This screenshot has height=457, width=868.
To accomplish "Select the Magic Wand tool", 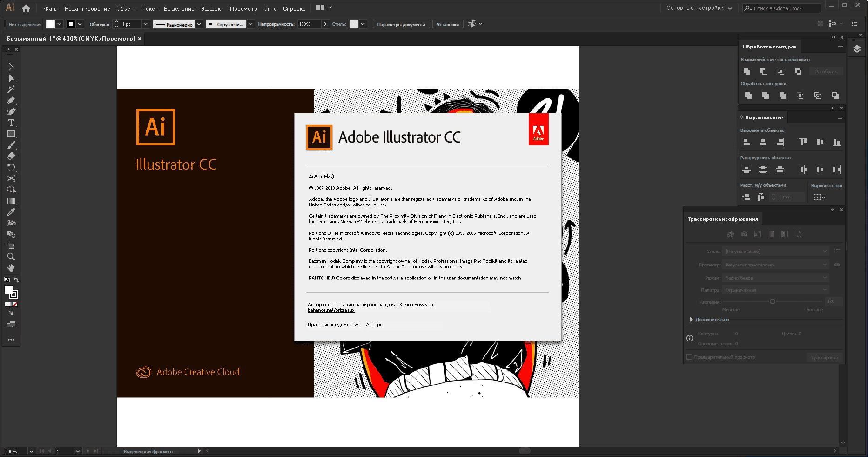I will tap(11, 89).
